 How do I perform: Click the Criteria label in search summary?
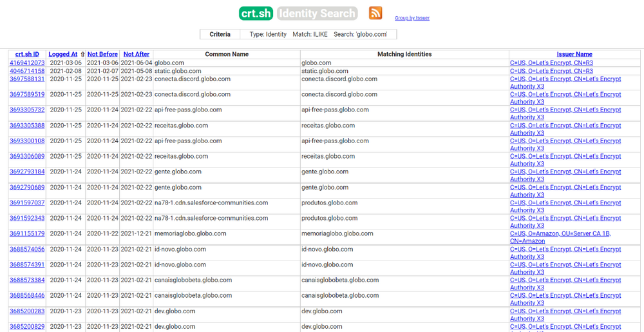[x=220, y=35]
